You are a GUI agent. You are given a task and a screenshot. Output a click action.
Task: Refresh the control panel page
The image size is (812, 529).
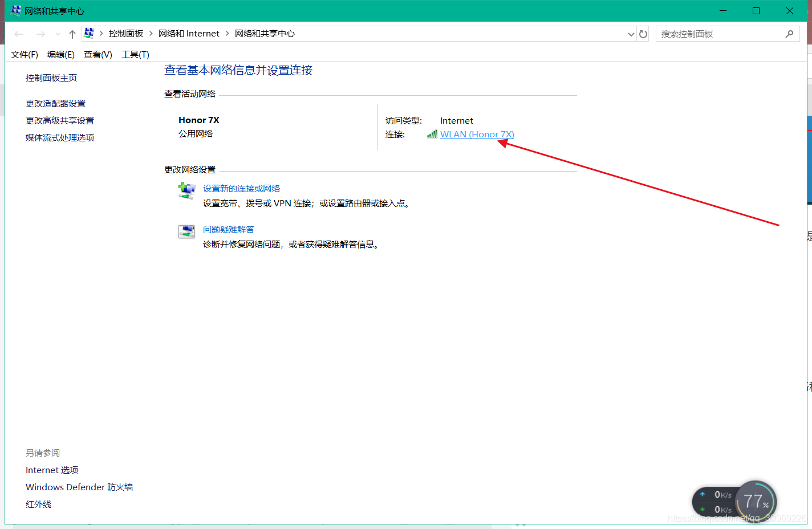click(643, 34)
